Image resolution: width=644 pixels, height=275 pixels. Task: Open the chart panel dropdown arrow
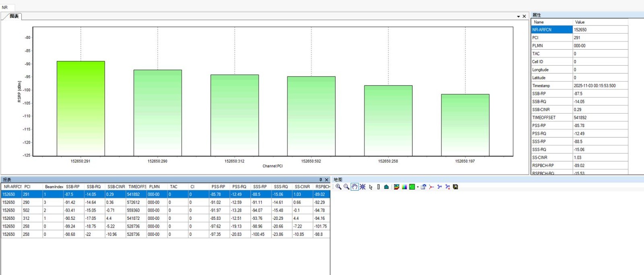[518, 17]
